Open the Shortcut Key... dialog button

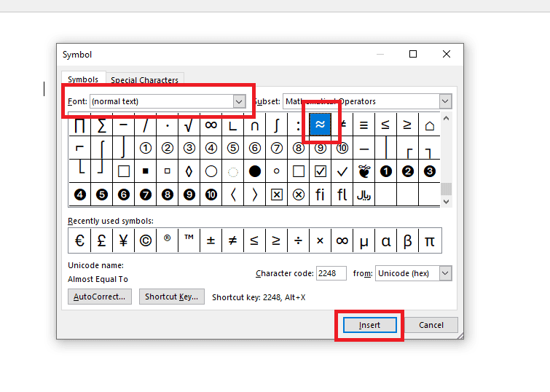pos(171,297)
